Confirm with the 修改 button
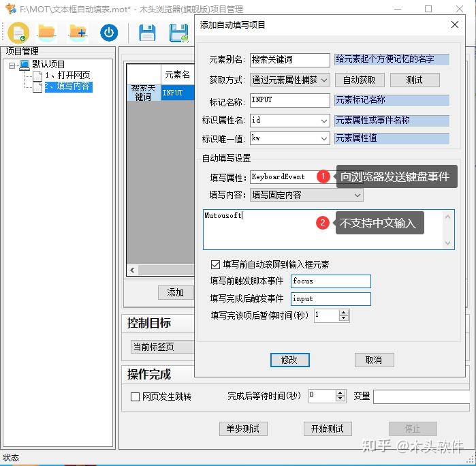Image resolution: width=476 pixels, height=466 pixels. point(290,360)
